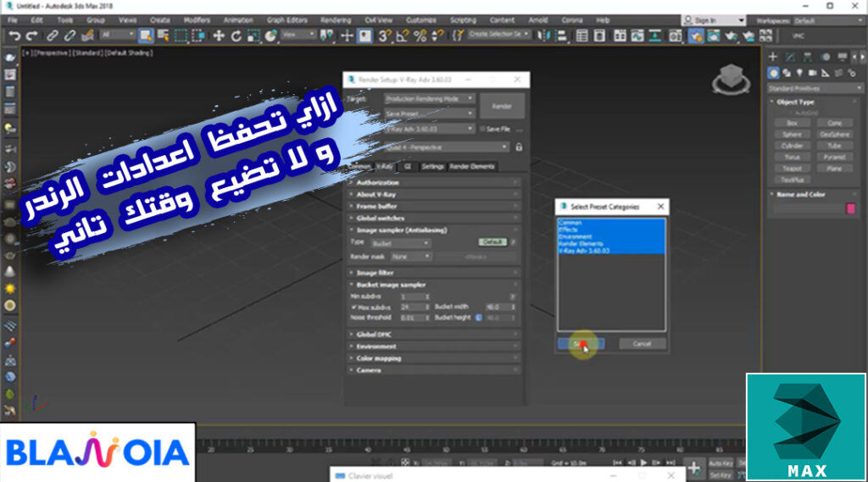Toggle the Window/Crossing selection icon
This screenshot has height=482, width=868.
coord(198,36)
